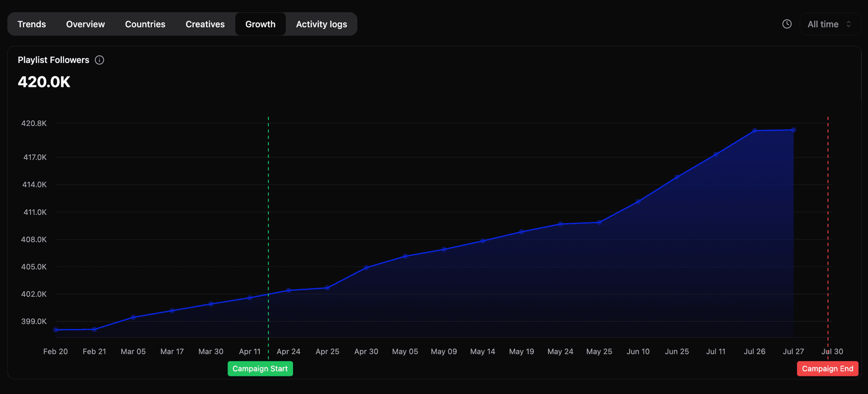Open the Countries tab
This screenshot has width=868, height=394.
(x=145, y=24)
